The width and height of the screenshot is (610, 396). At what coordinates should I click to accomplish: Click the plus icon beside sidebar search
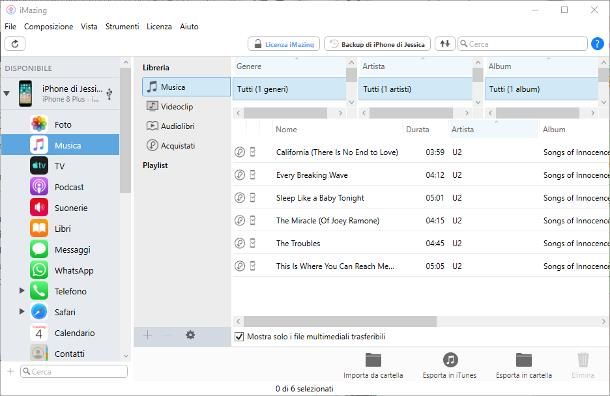tap(11, 371)
